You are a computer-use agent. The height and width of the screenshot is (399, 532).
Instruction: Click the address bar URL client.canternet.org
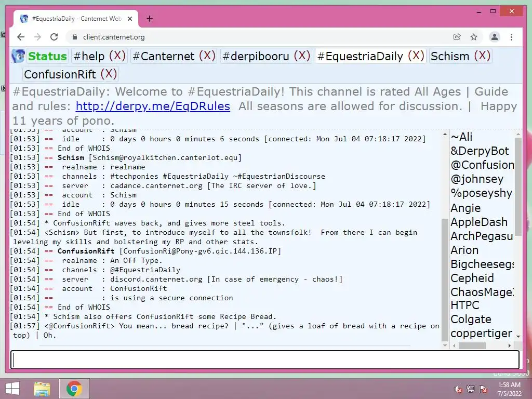(114, 37)
